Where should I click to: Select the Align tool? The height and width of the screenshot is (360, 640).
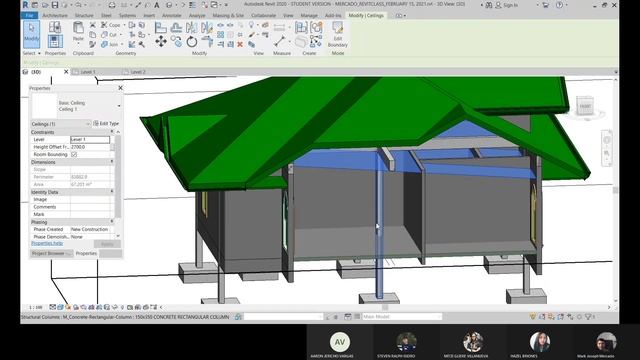click(x=160, y=28)
